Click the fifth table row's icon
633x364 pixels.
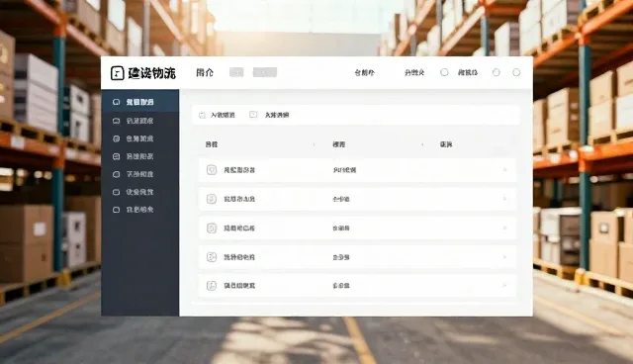pyautogui.click(x=212, y=286)
